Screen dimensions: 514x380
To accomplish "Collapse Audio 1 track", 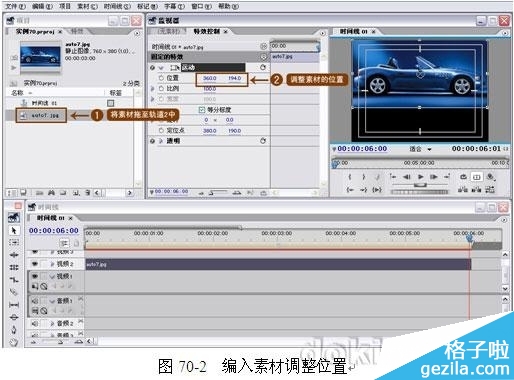I will [52, 301].
